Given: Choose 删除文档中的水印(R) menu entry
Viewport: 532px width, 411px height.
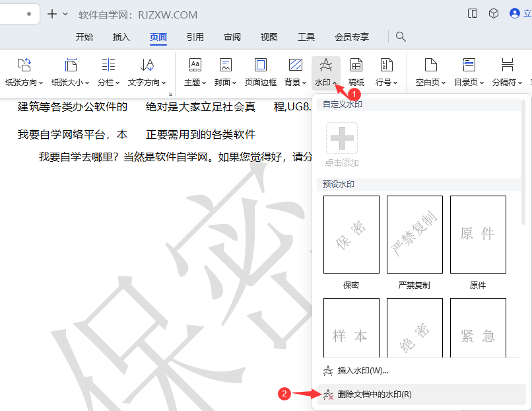Looking at the screenshot, I should [x=421, y=394].
